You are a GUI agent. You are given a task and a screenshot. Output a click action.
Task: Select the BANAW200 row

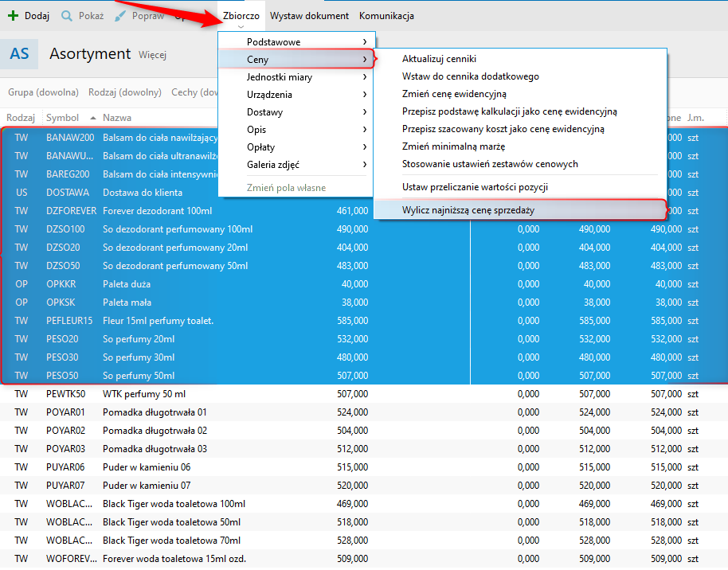click(x=108, y=138)
